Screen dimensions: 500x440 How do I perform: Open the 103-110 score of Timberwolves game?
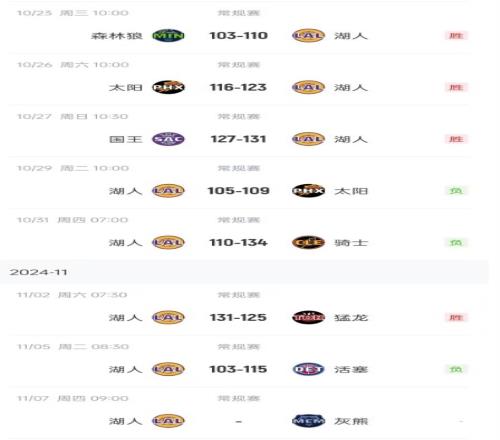238,35
